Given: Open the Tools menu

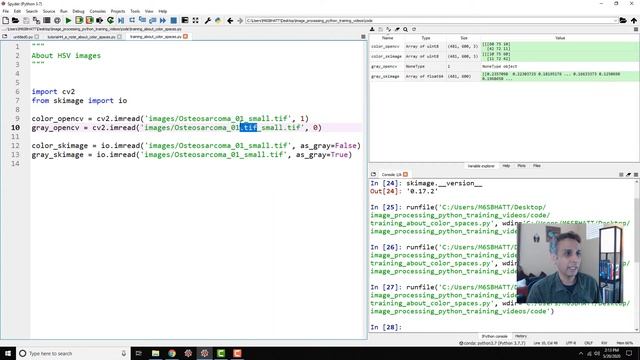Looking at the screenshot, I should [x=135, y=11].
